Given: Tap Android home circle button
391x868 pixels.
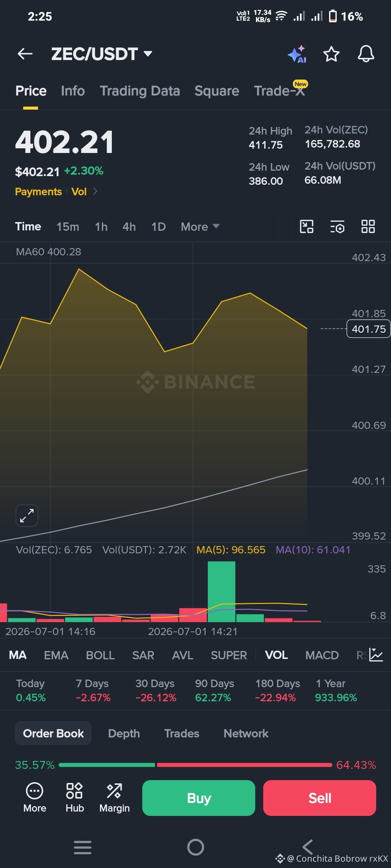Looking at the screenshot, I should pos(195,847).
